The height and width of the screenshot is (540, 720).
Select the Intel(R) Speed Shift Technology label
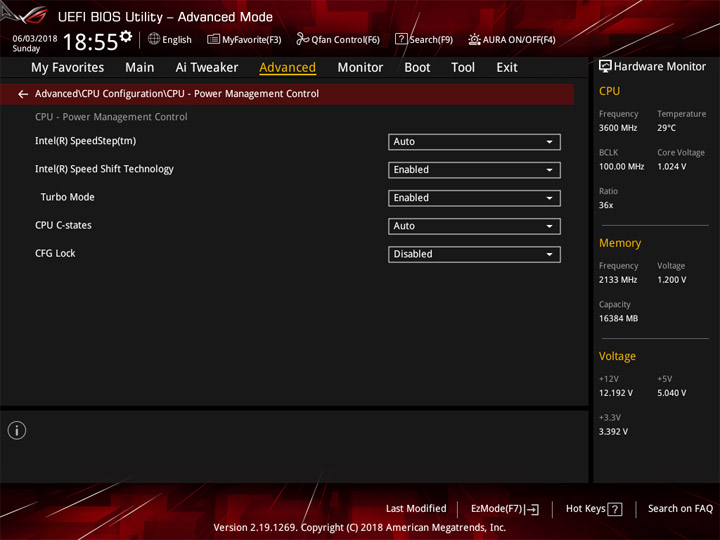[x=104, y=169]
